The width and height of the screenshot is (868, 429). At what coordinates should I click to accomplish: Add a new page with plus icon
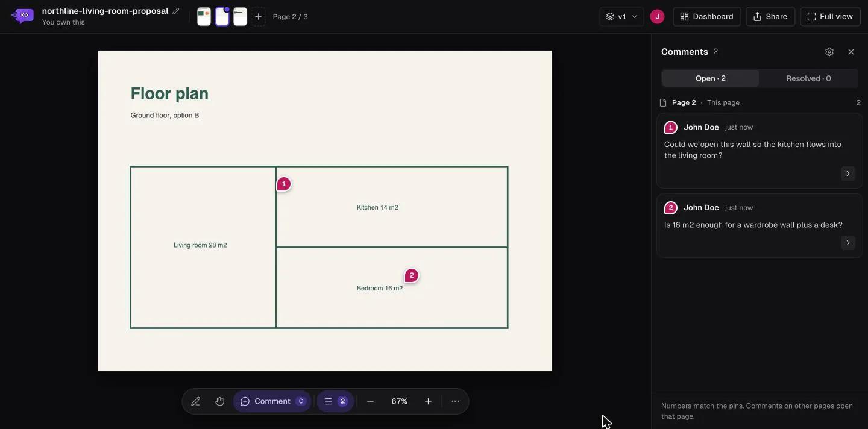pos(258,16)
